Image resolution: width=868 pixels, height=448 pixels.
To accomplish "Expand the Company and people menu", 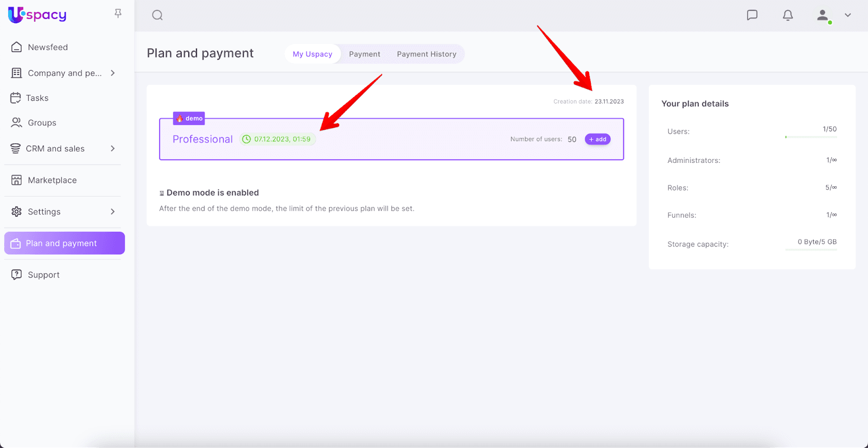I will (x=113, y=73).
